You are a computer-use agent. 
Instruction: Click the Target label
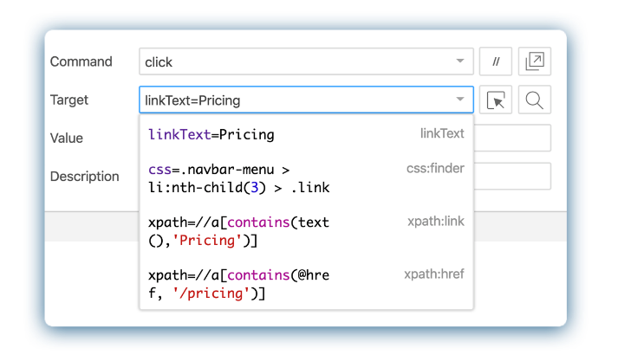[x=69, y=100]
